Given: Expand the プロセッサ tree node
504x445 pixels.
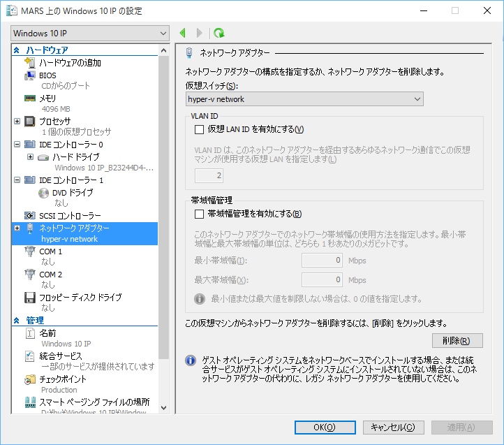Looking at the screenshot, I should (x=17, y=121).
